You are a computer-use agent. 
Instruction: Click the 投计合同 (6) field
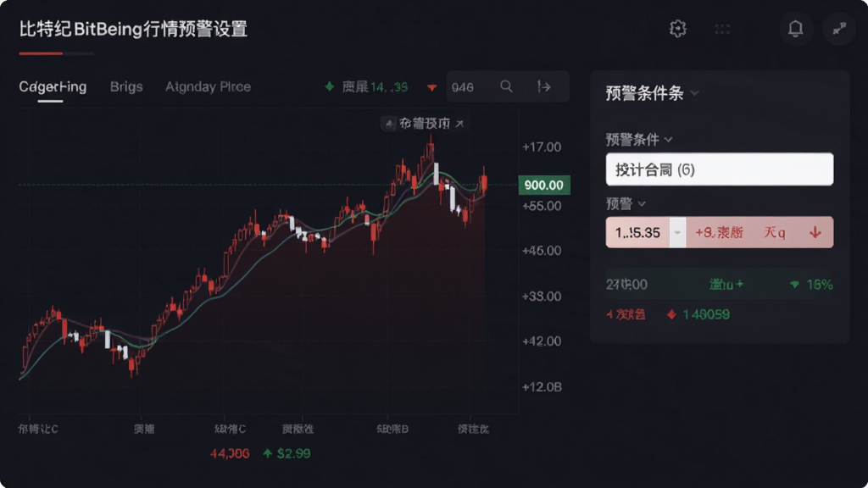coord(719,169)
